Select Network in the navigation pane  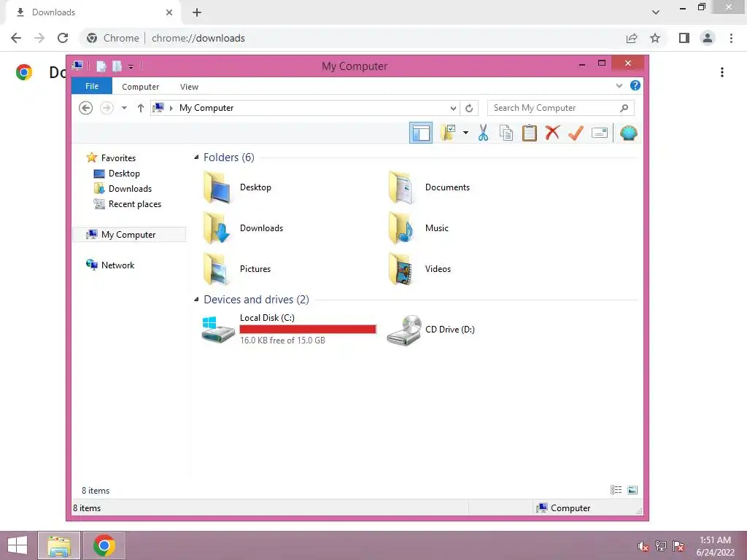[117, 265]
